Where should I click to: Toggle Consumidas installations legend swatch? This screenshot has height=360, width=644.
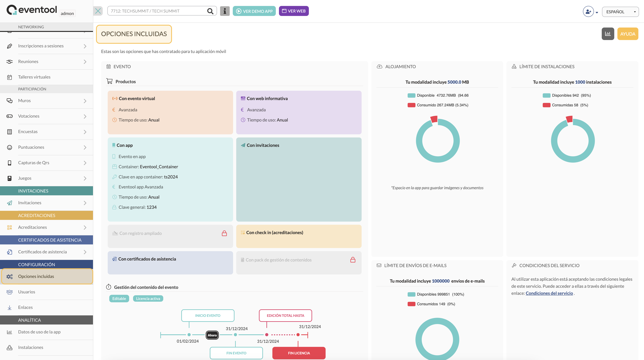pos(546,105)
